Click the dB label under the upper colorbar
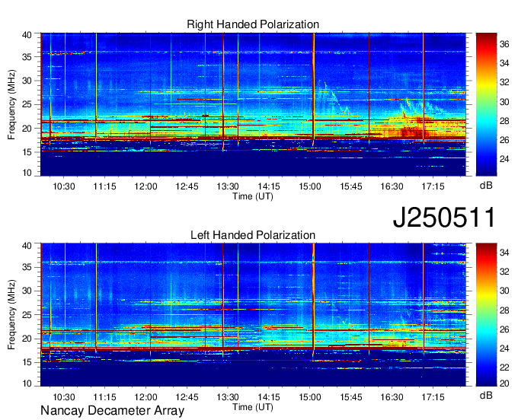 point(486,186)
